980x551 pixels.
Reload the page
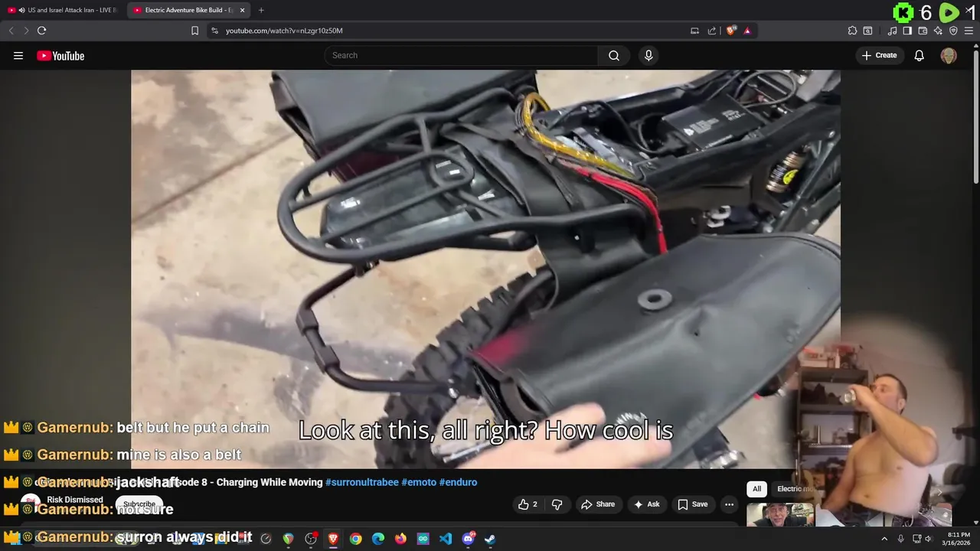(42, 31)
